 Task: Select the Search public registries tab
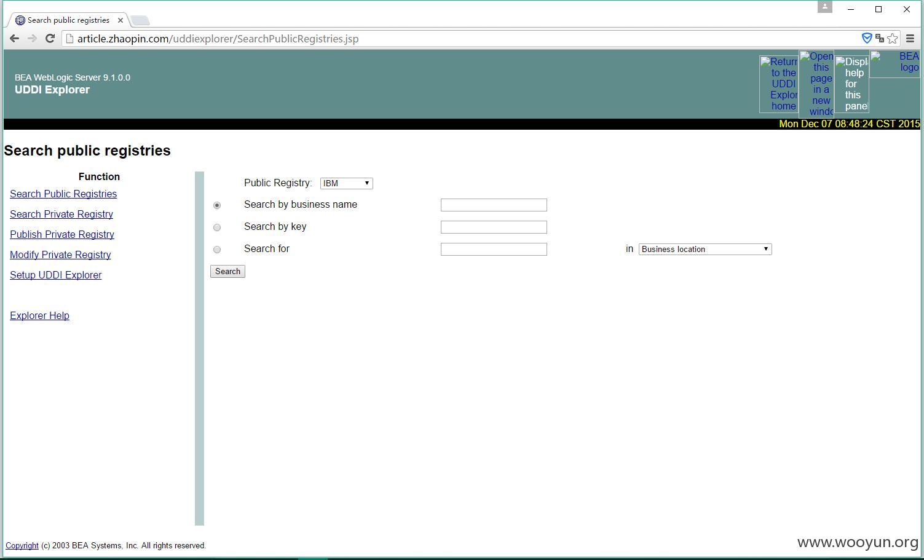(68, 20)
